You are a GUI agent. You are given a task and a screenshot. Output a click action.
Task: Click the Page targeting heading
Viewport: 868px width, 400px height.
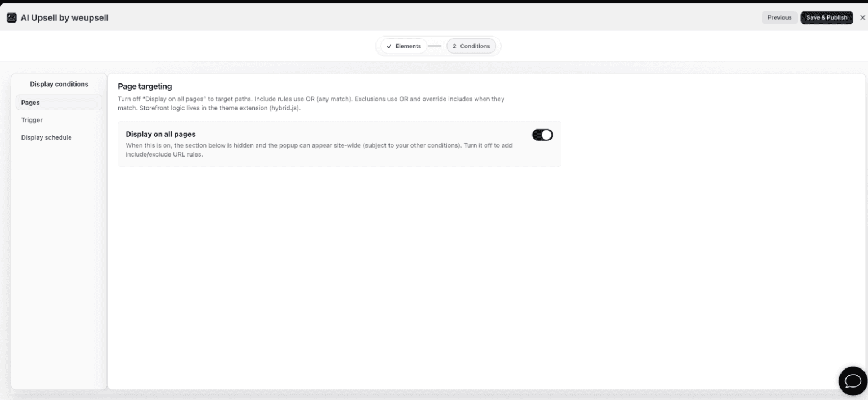[145, 86]
